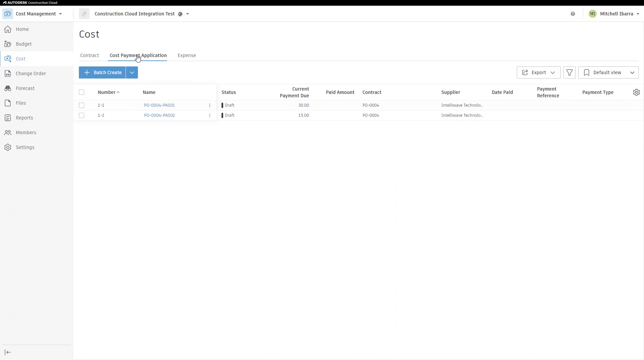Viewport: 644px width, 360px height.
Task: Open the Settings gear in sidebar
Action: pos(8,147)
